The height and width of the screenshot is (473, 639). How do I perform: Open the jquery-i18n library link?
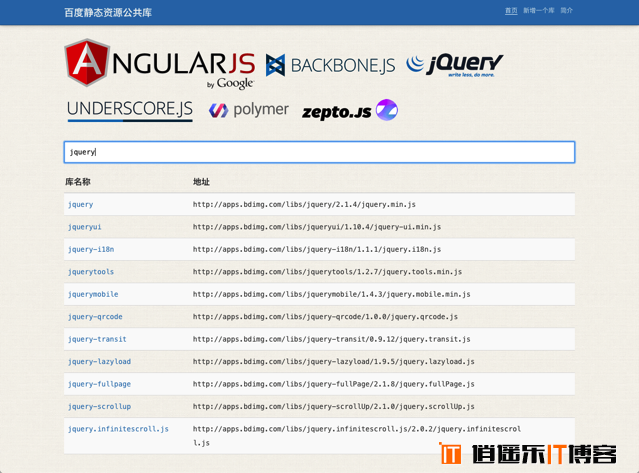(x=91, y=249)
